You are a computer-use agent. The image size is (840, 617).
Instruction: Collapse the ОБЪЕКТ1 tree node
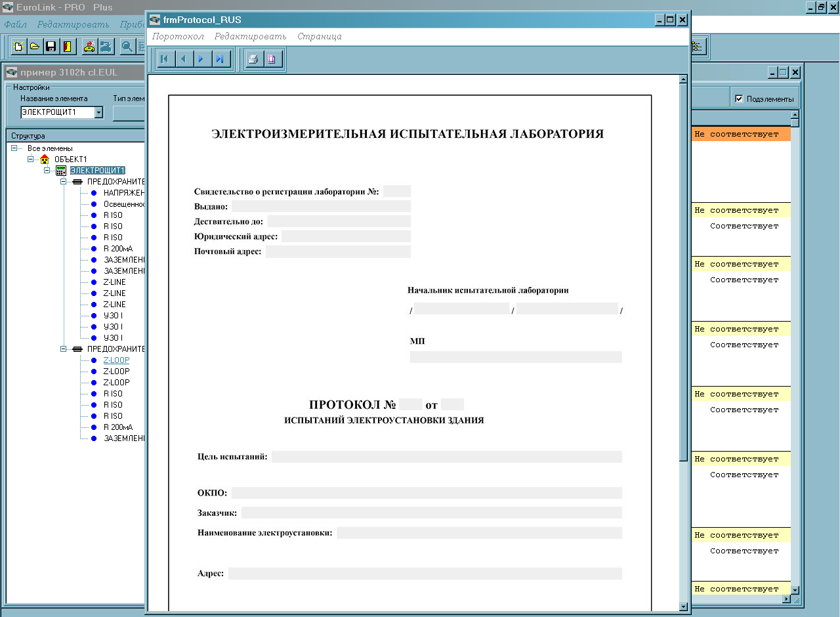click(x=31, y=160)
